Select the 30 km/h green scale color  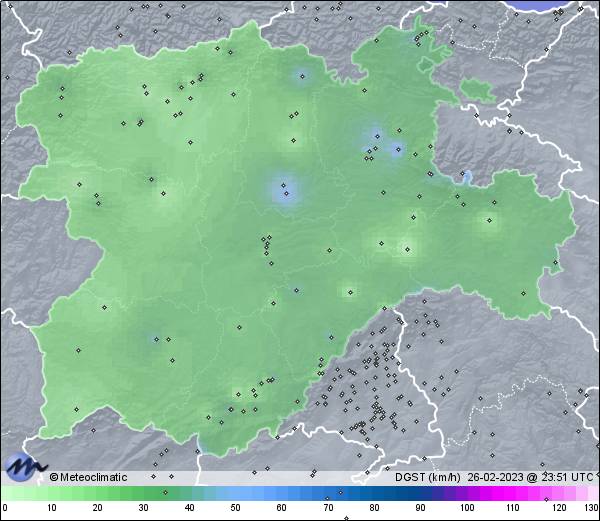[x=143, y=494]
